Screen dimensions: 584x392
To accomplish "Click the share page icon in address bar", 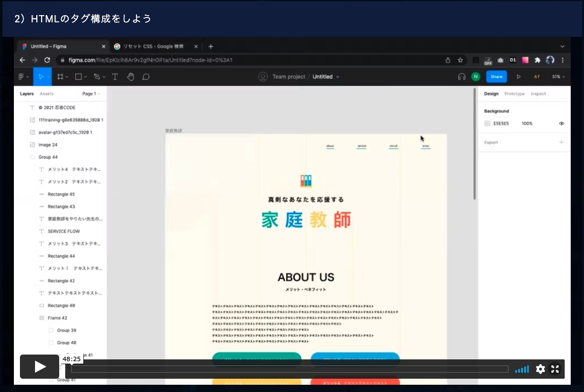I will point(448,60).
